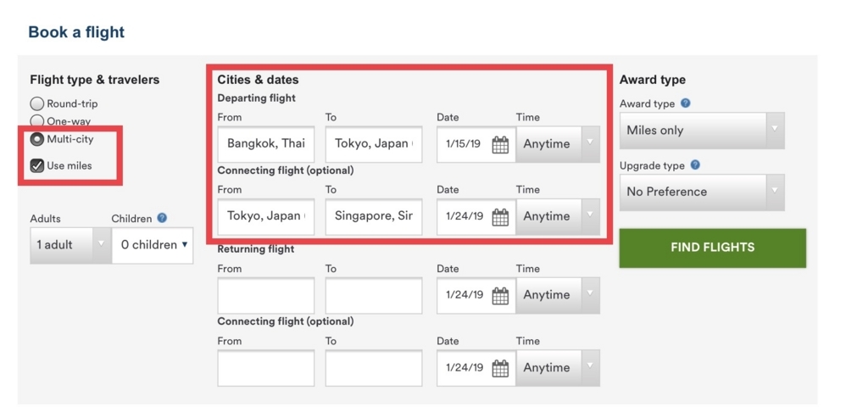The width and height of the screenshot is (868, 407).
Task: Expand the Miles only award type dropdown
Action: click(x=702, y=131)
